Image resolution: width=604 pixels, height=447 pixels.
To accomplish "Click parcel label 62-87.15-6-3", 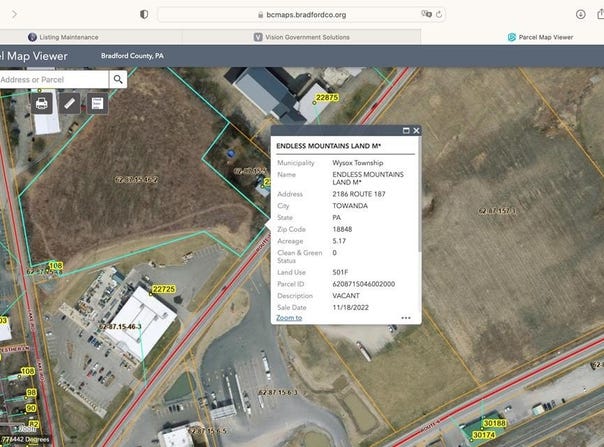I will tap(278, 392).
